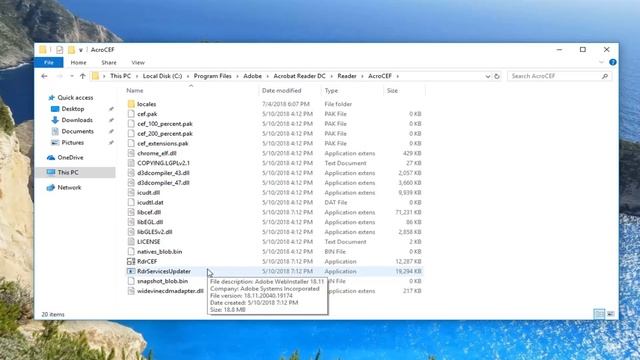Image resolution: width=640 pixels, height=360 pixels.
Task: Click the Back navigation arrow
Action: (44, 76)
